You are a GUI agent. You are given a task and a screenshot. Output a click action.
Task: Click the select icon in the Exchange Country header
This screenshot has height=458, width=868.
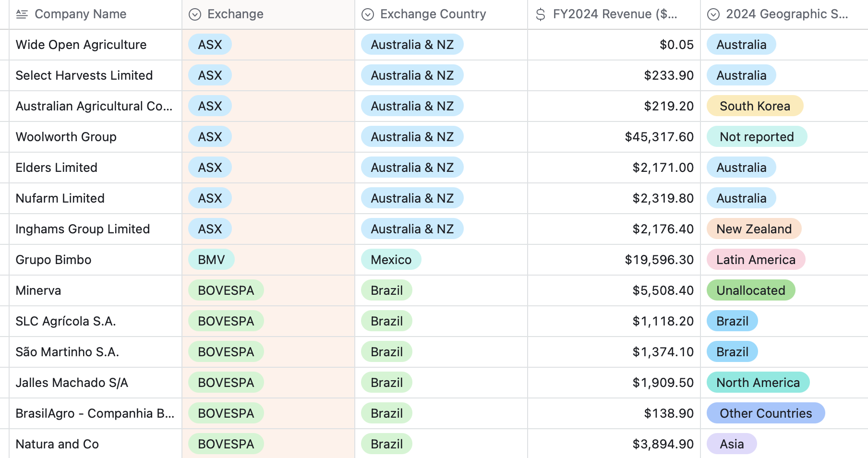tap(368, 14)
